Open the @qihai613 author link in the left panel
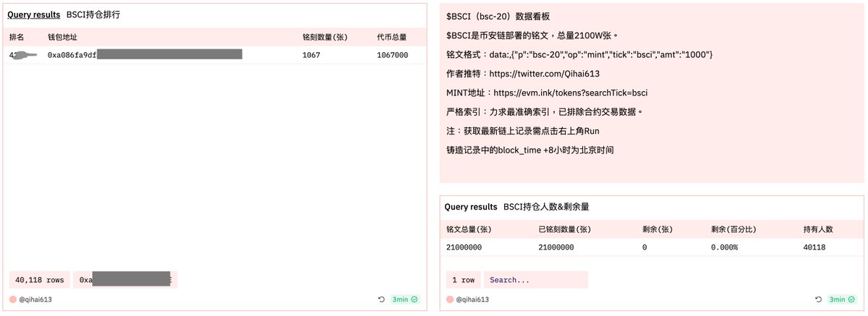Screen dimensions: 868x316 (35, 299)
